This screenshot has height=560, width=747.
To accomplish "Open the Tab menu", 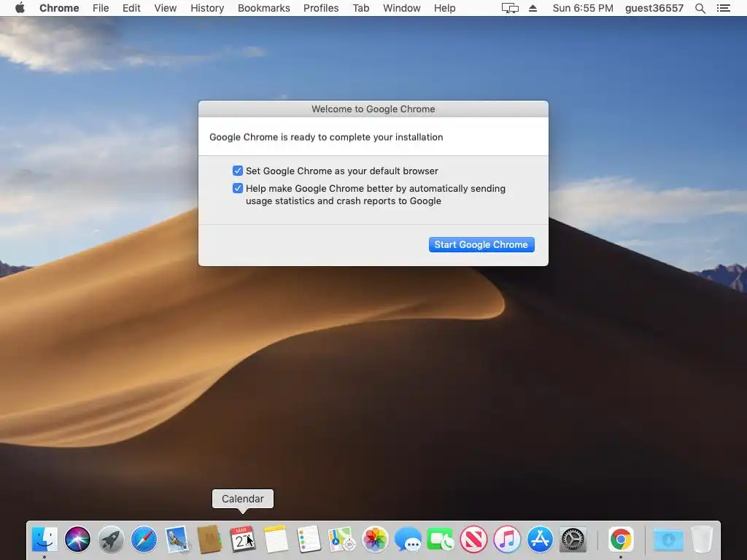I will click(361, 8).
